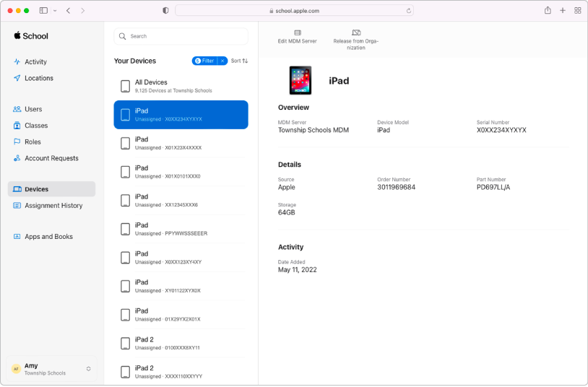Click Release from Organization icon
588x387 pixels.
355,33
